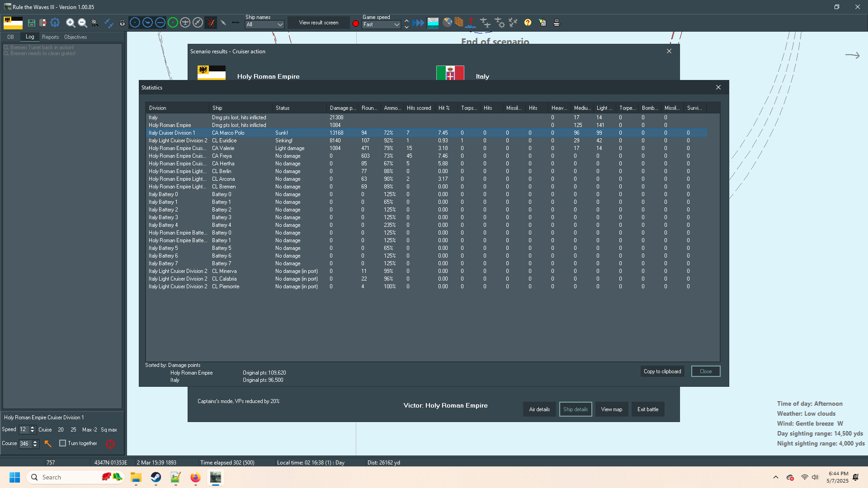The width and height of the screenshot is (868, 488).
Task: Click the blue aircraft pair icon
Action: point(109,23)
